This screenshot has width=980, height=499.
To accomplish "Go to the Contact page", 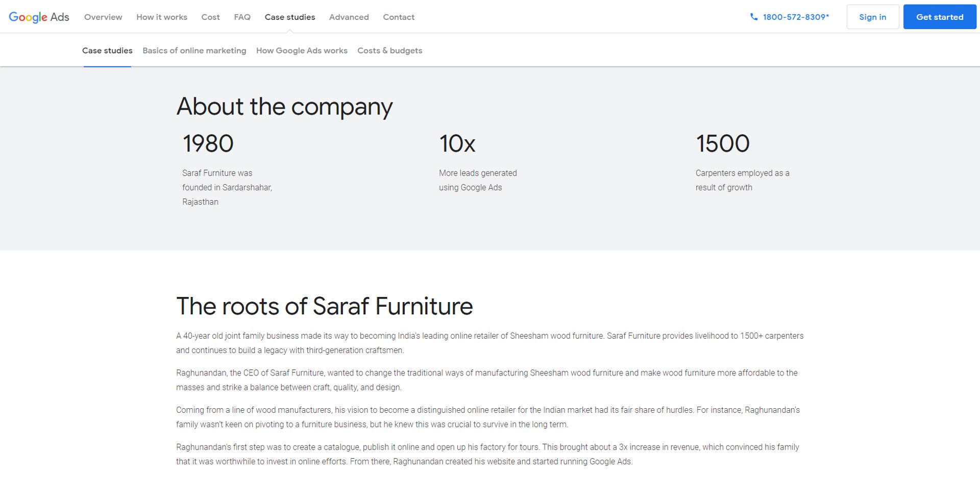I will 399,17.
